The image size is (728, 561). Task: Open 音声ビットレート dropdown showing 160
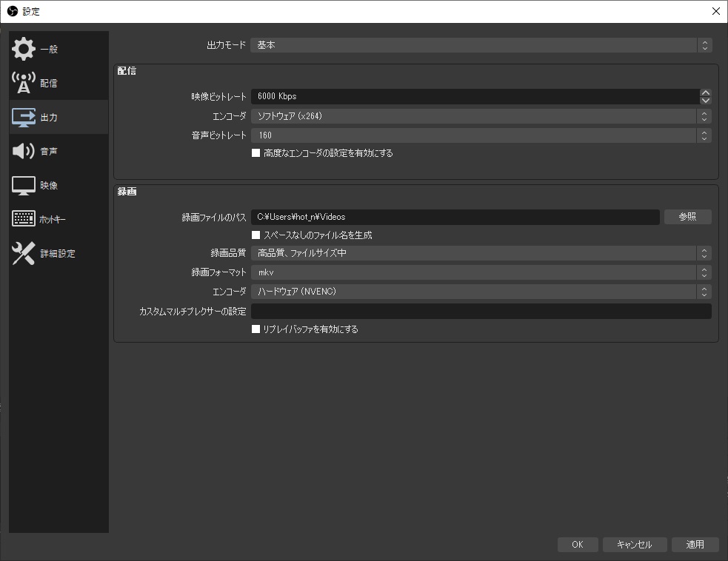coord(481,135)
